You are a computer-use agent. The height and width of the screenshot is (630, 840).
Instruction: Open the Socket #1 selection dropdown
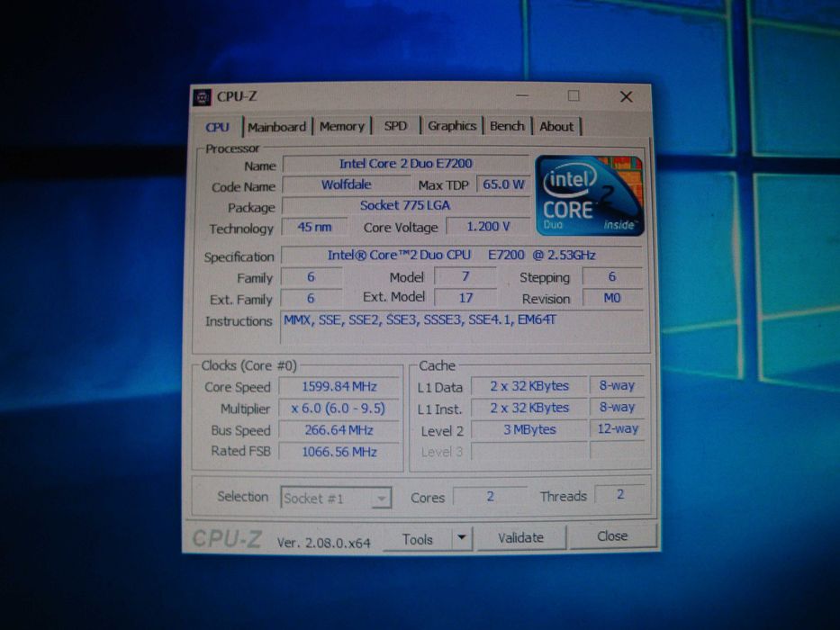pyautogui.click(x=336, y=499)
